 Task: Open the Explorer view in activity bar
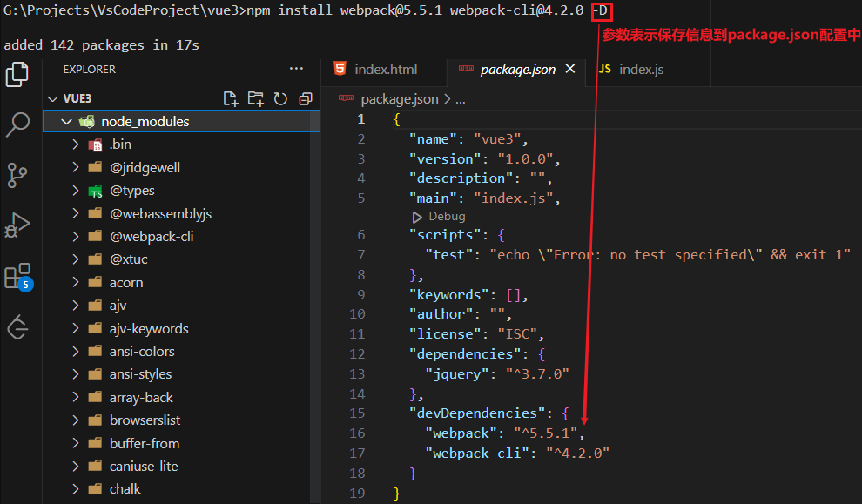(17, 75)
